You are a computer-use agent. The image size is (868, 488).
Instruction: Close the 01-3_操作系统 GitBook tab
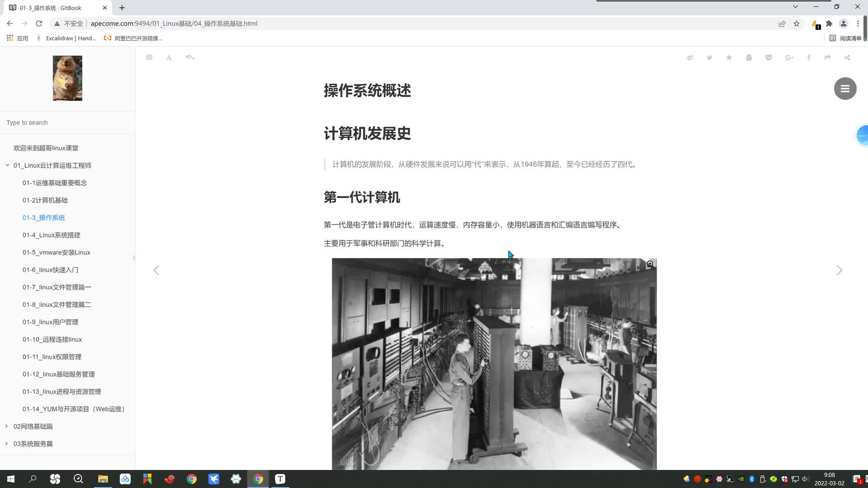(x=105, y=8)
